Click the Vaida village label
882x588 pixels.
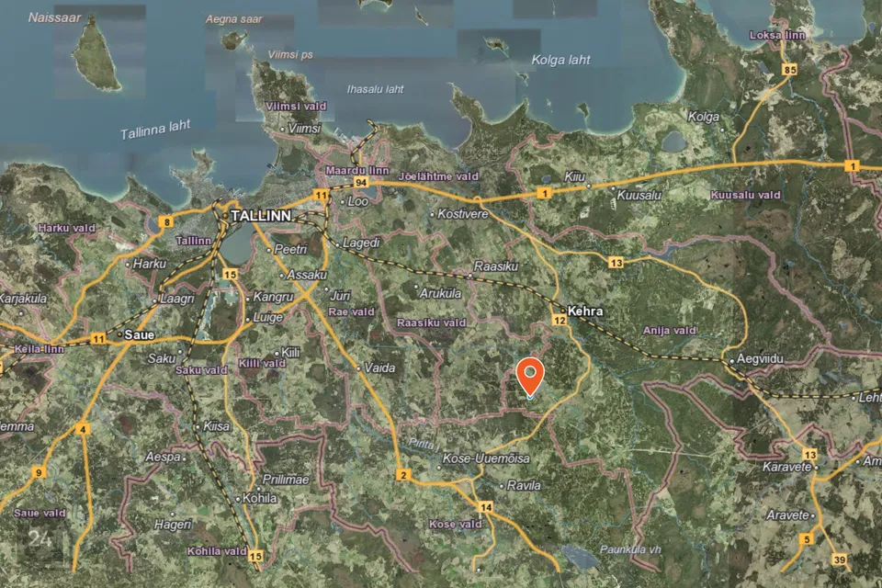click(x=379, y=367)
